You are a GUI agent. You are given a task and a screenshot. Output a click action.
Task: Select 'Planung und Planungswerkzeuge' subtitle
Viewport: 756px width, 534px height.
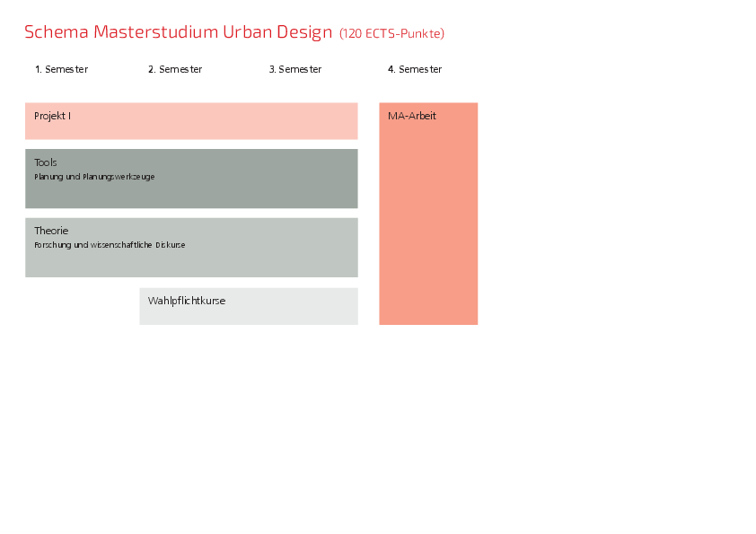pos(94,177)
